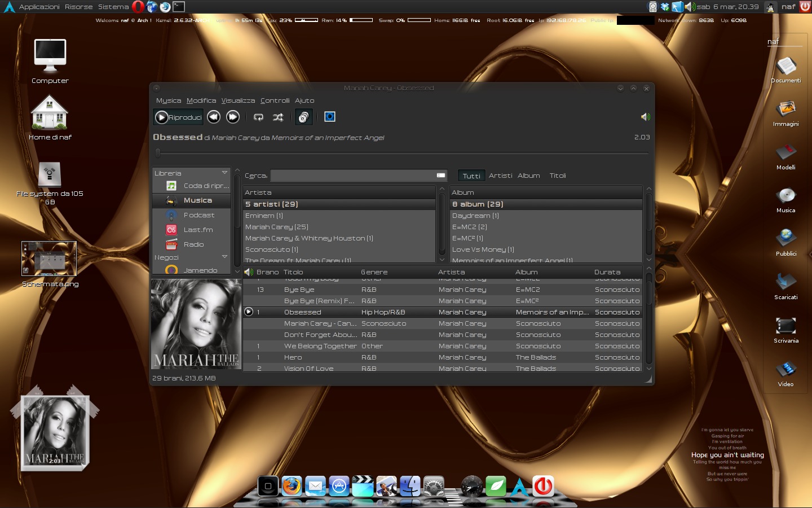
Task: Open Mail from the dock
Action: [x=316, y=485]
